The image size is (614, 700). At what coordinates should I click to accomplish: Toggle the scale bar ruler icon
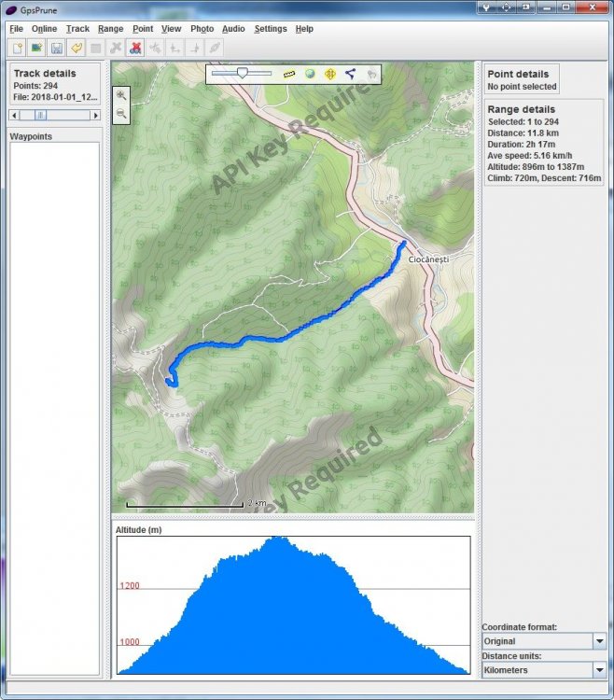289,74
